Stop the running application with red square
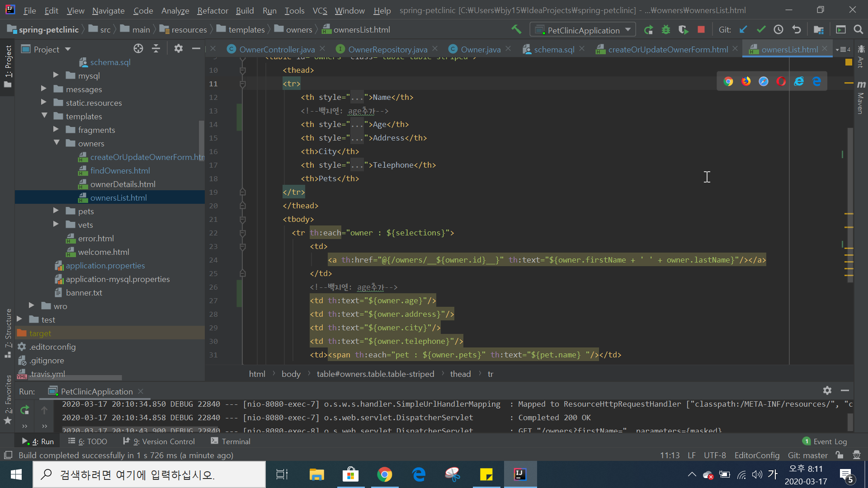Image resolution: width=868 pixels, height=488 pixels. [701, 30]
